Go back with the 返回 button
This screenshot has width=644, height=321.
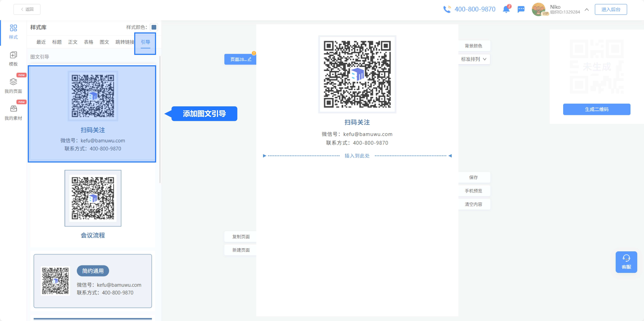27,9
